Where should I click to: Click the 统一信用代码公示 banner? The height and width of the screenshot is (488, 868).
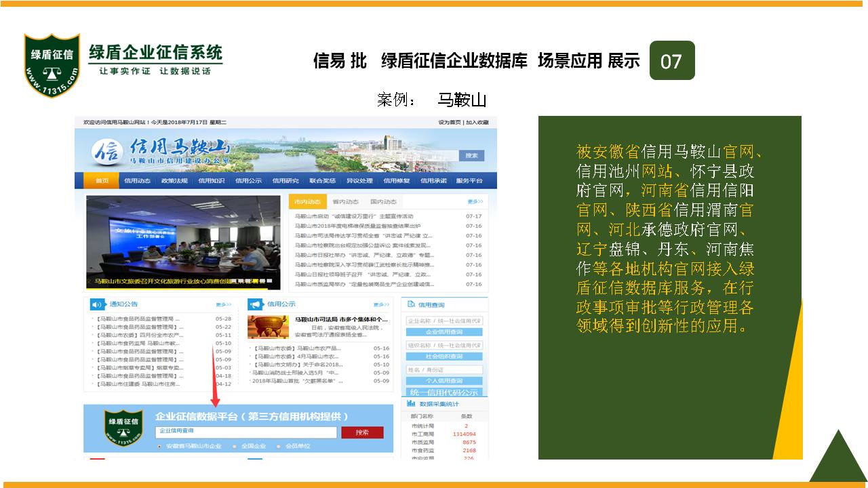[444, 392]
